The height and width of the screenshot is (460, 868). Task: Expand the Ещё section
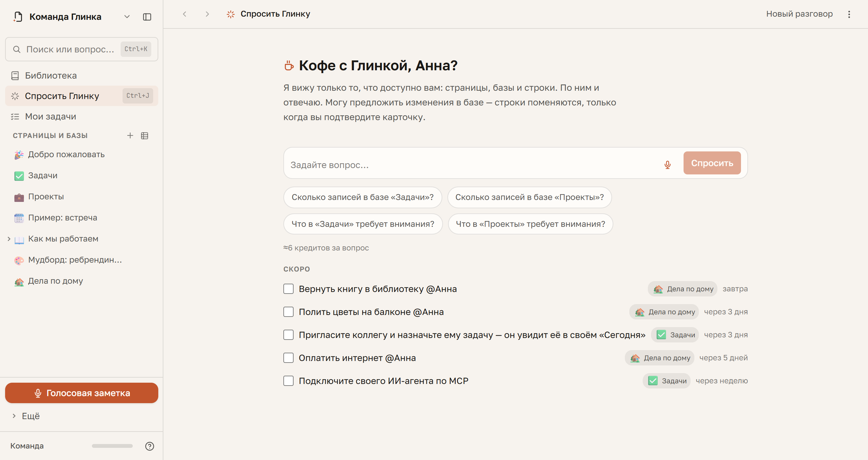tap(14, 416)
